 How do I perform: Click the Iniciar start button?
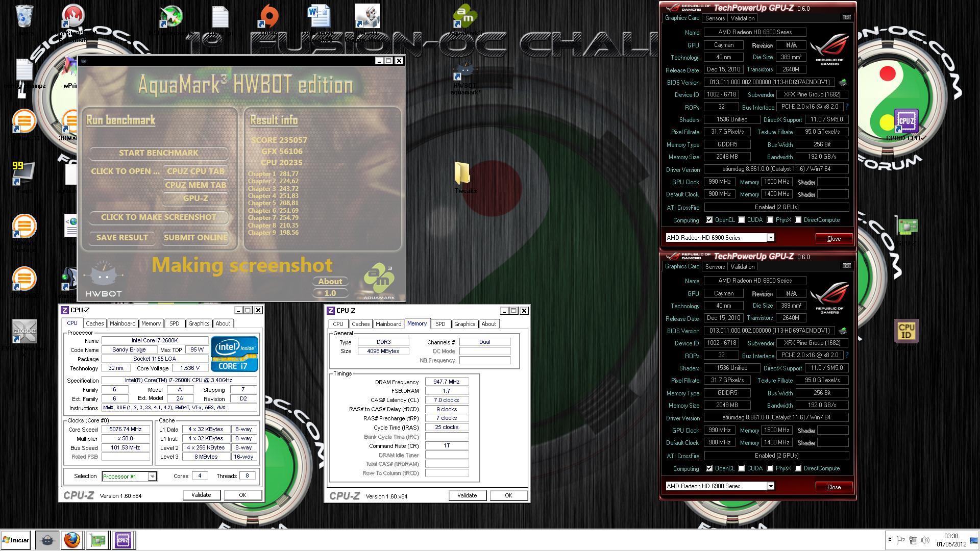tap(15, 540)
